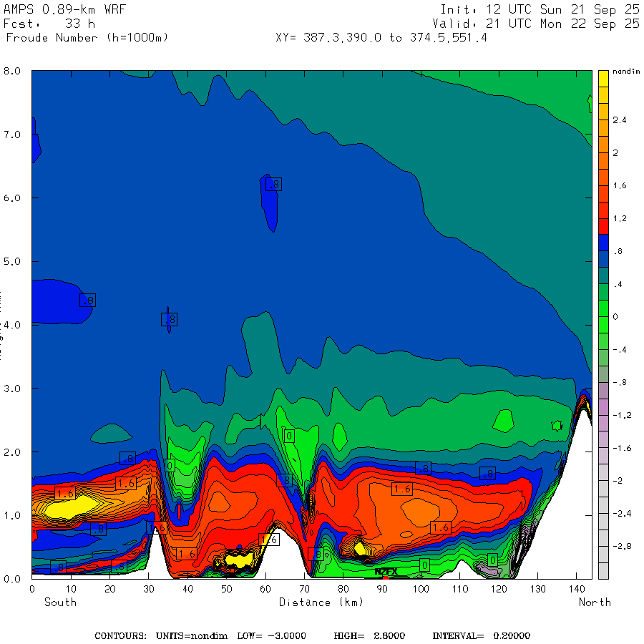
Task: Click the -2.8 colorbar label
Action: tap(622, 546)
